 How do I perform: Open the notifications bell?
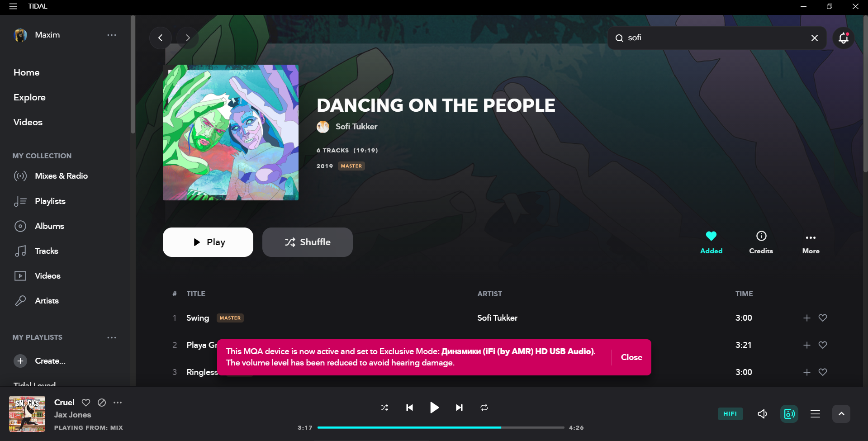(844, 38)
